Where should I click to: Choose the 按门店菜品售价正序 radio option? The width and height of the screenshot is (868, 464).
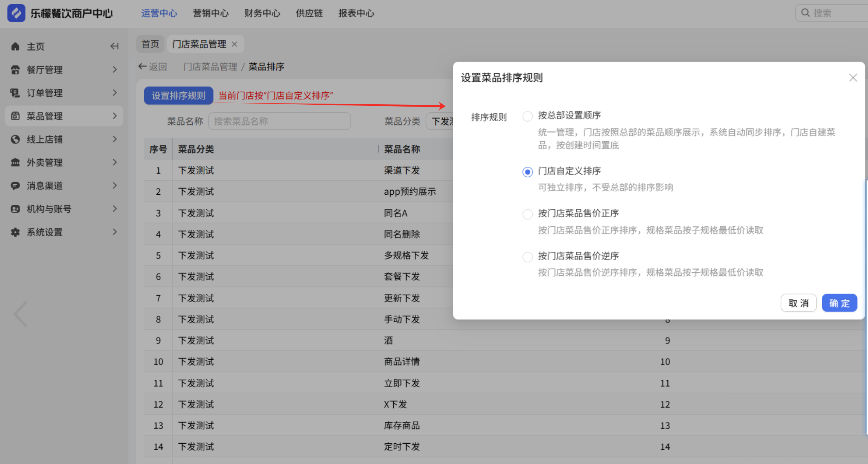[527, 214]
